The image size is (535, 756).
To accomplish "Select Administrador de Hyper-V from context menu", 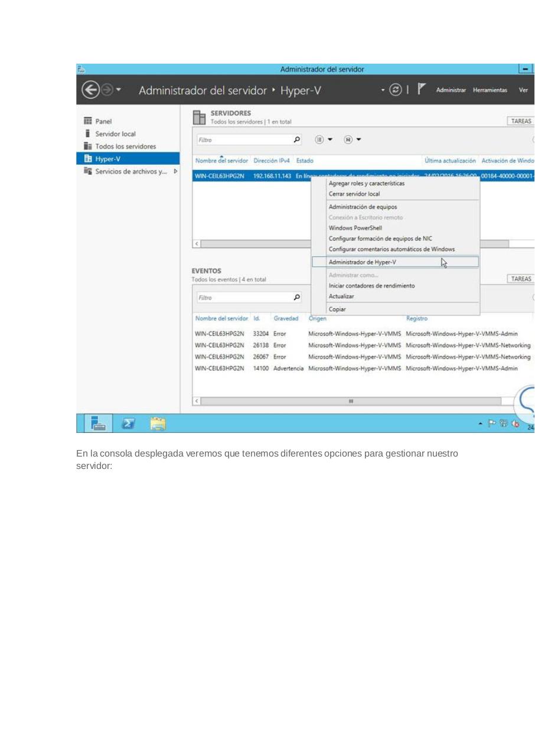I will tap(362, 262).
